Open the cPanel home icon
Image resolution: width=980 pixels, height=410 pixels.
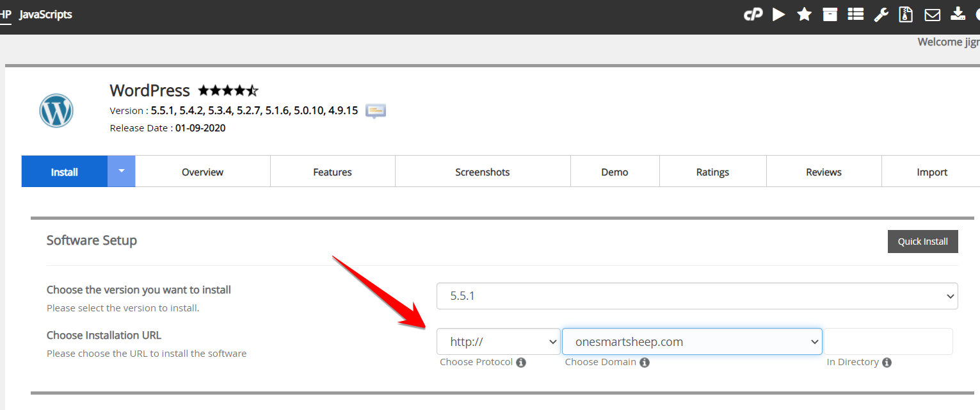[x=753, y=14]
